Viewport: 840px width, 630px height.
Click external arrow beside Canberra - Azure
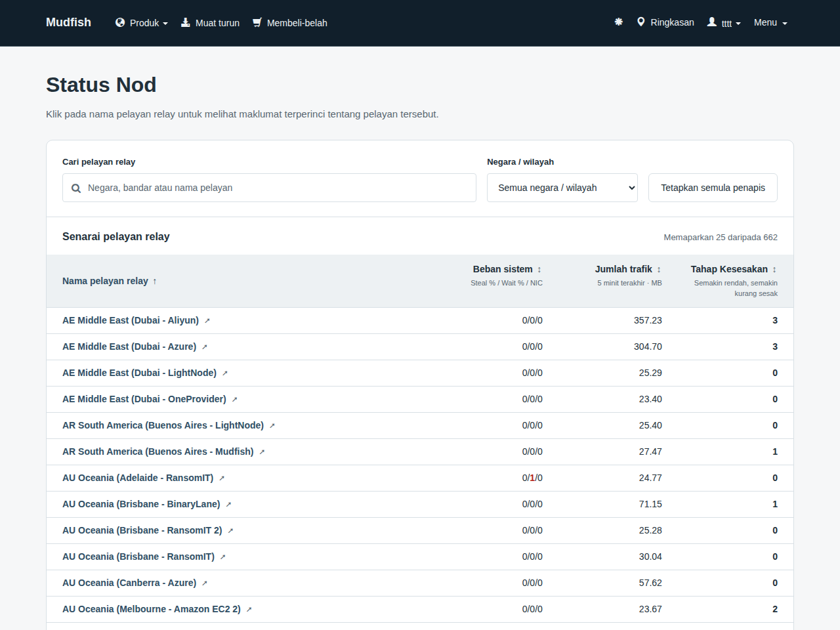[x=205, y=583]
